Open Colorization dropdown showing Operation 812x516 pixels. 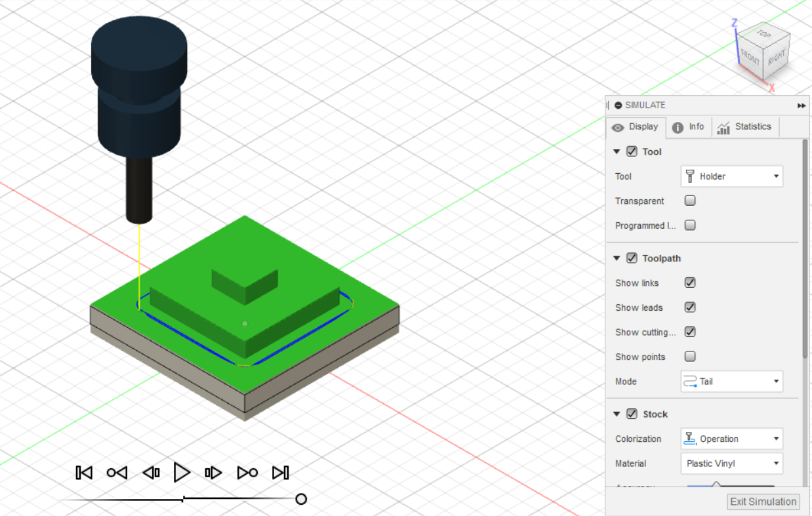732,439
